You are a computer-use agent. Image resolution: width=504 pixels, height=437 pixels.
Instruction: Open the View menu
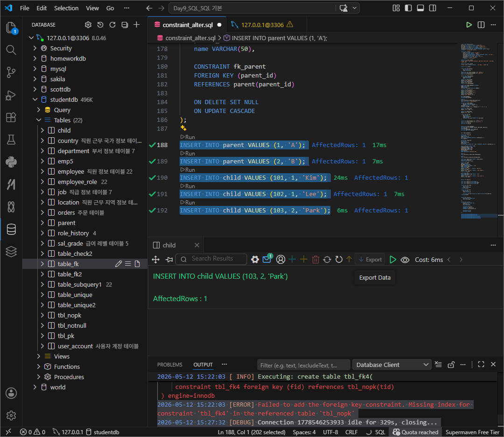tap(92, 8)
